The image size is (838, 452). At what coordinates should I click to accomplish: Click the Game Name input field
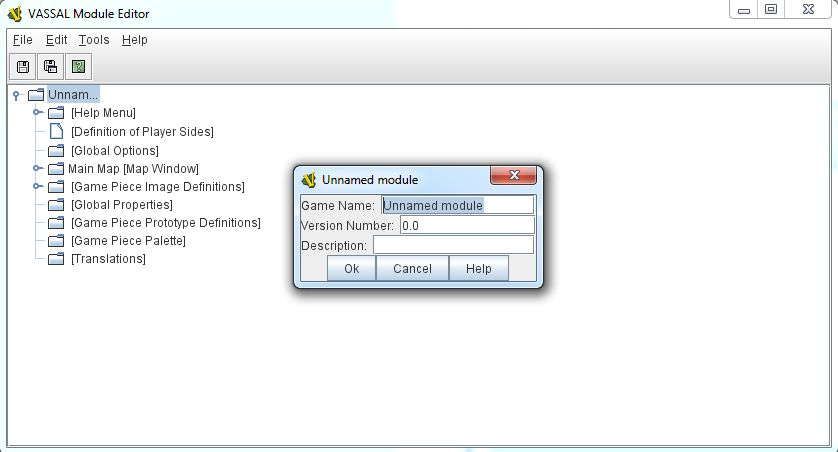[457, 205]
